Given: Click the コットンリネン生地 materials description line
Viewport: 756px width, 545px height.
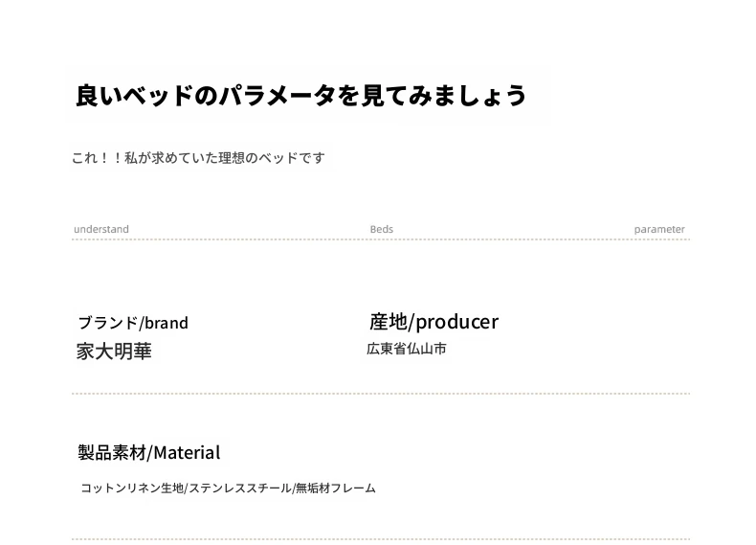Looking at the screenshot, I should 228,488.
